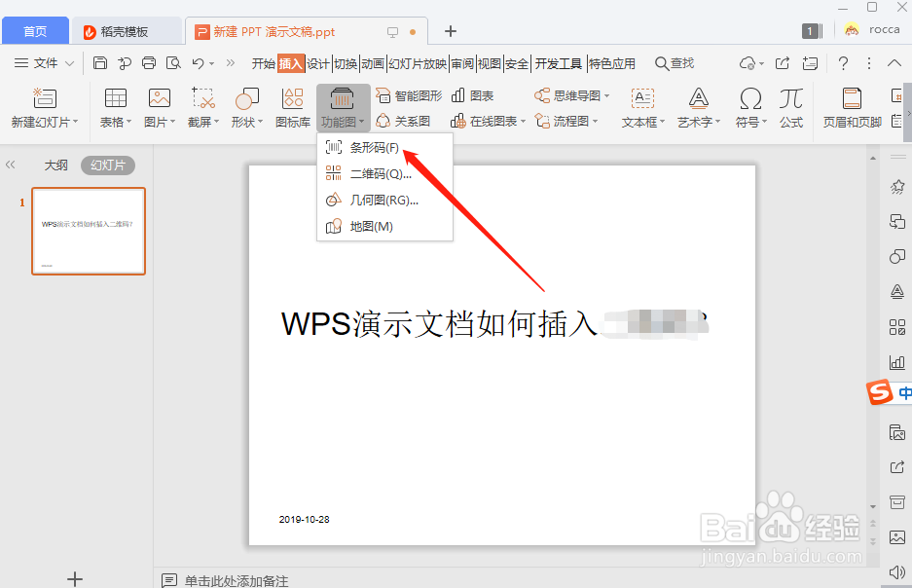Switch to the 幻灯片 thumbnail view
Viewport: 912px width, 588px height.
click(108, 165)
